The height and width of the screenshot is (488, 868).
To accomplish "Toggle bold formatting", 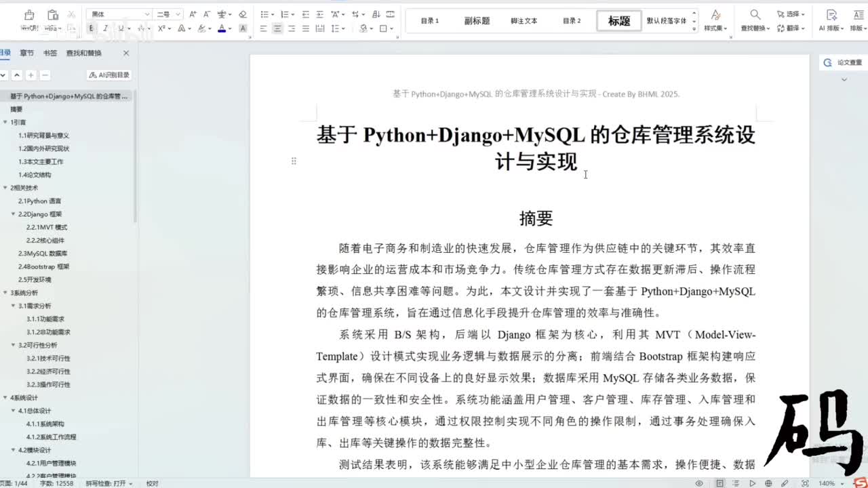I will point(91,28).
